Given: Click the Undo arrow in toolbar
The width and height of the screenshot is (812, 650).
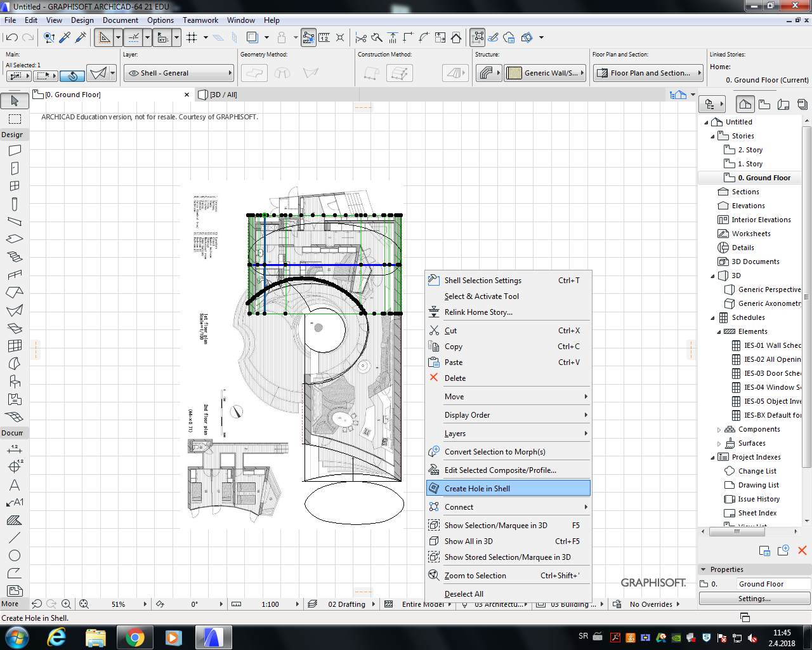Looking at the screenshot, I should point(11,37).
